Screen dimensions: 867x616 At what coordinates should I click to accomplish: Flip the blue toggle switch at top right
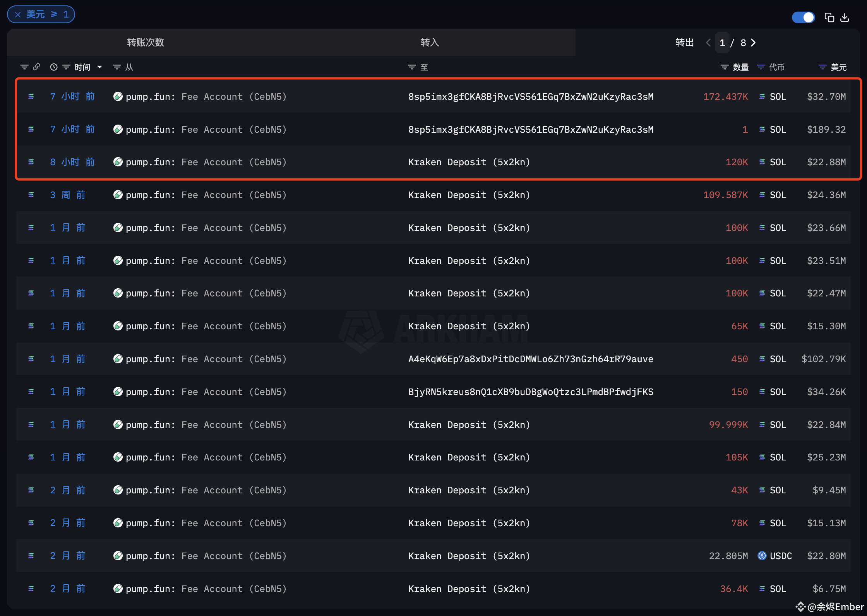pyautogui.click(x=803, y=17)
